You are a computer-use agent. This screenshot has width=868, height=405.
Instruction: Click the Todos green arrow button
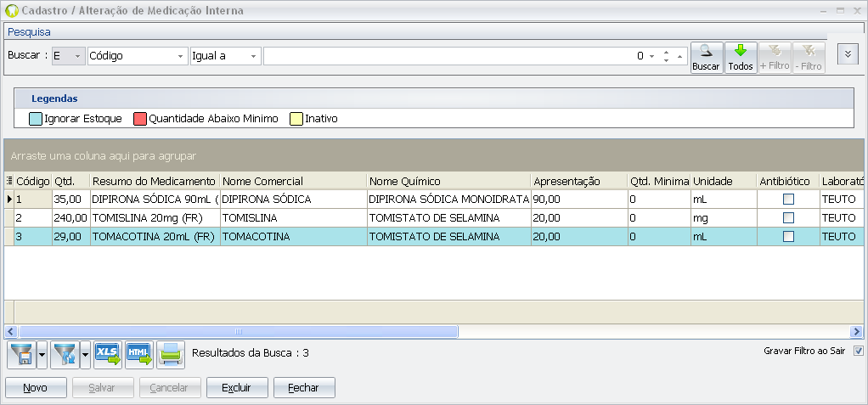[741, 58]
